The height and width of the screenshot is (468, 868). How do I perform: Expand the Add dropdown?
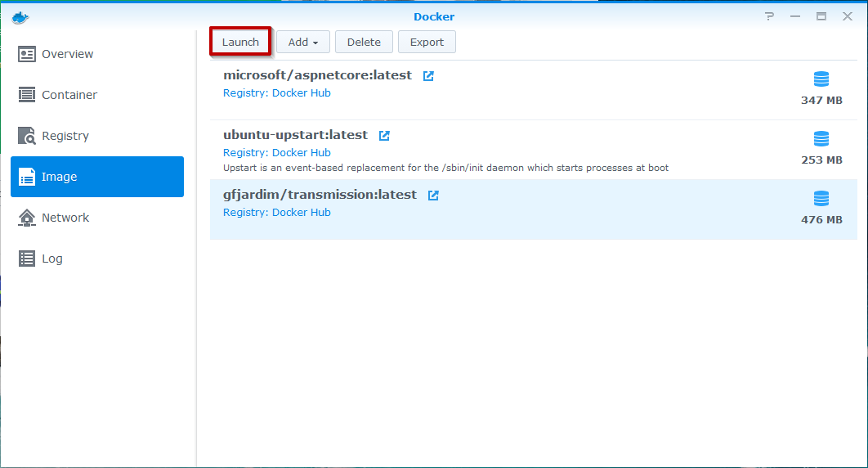tap(302, 42)
